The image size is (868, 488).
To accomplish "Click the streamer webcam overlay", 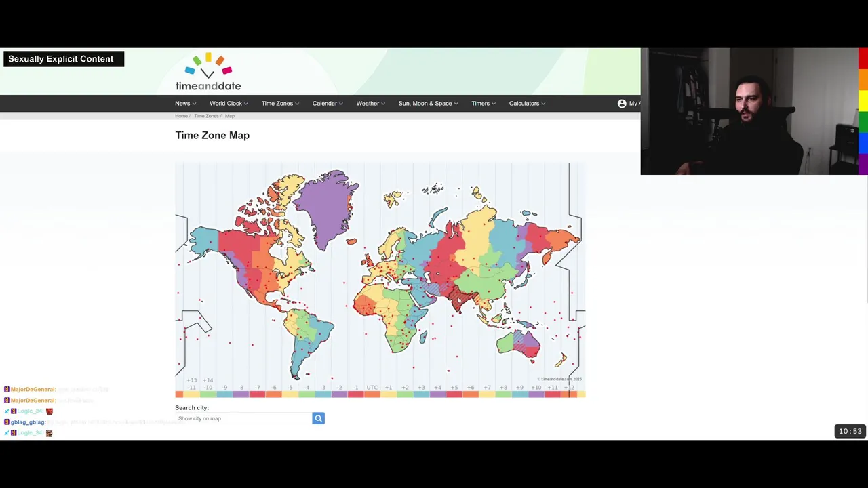I will pos(749,111).
